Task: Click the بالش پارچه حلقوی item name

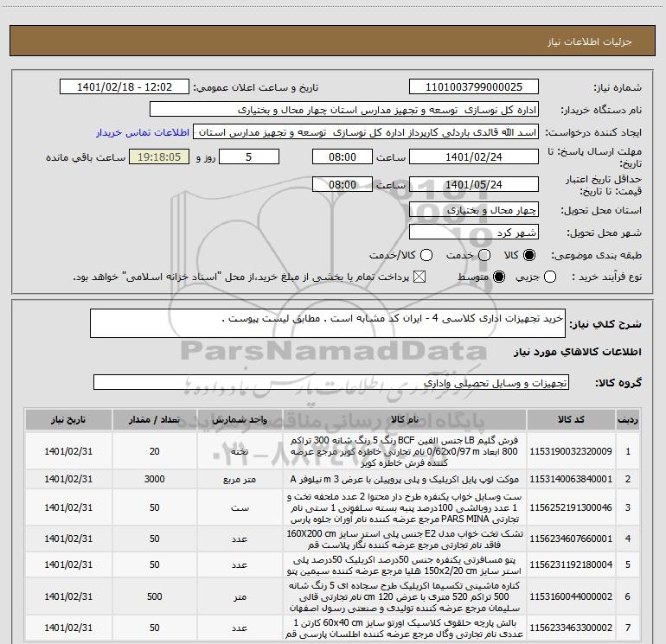Action: coord(405,628)
